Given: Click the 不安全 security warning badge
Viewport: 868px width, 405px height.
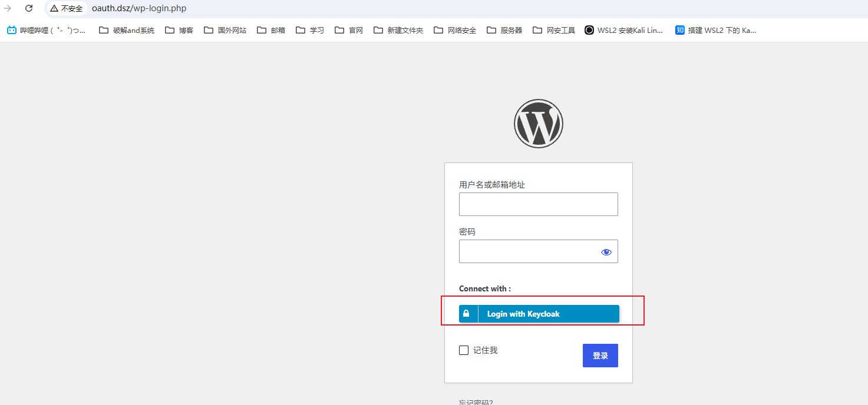Looking at the screenshot, I should point(67,8).
